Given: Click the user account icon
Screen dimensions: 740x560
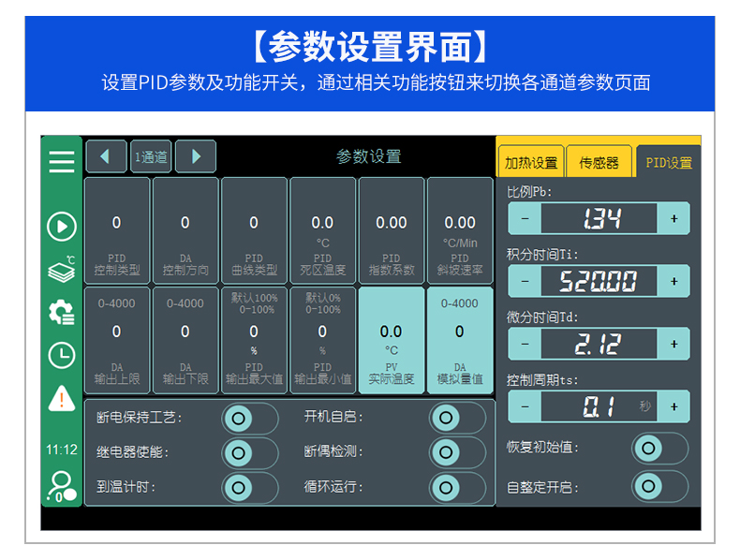Looking at the screenshot, I should [62, 485].
